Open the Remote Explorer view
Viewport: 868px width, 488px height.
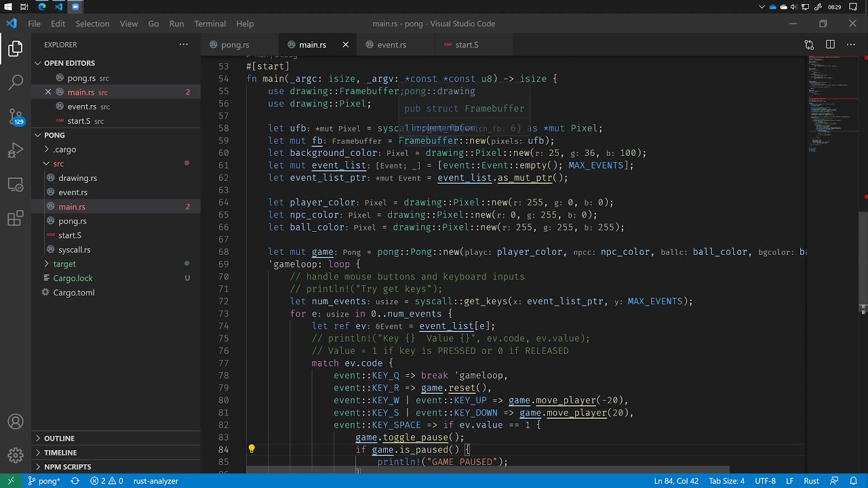coord(16,184)
